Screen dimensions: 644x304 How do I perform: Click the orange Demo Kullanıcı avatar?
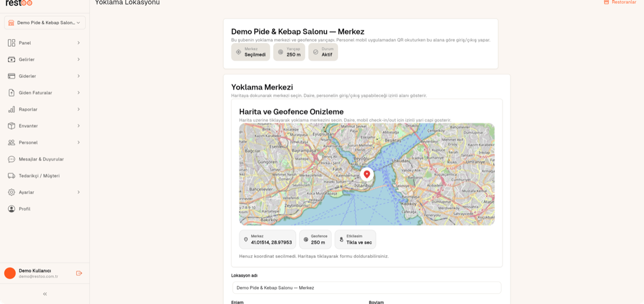pos(10,273)
